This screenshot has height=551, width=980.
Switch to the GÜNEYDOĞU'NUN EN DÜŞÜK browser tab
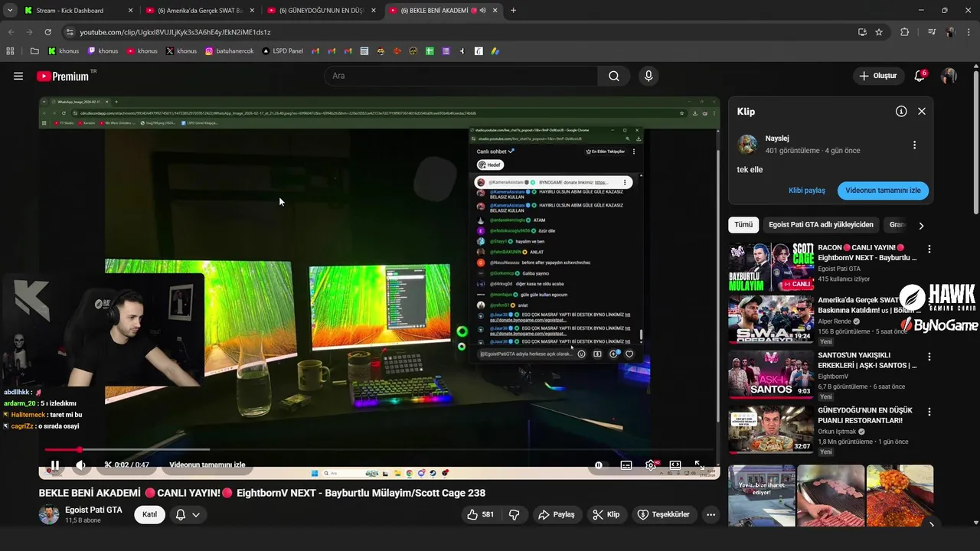322,11
